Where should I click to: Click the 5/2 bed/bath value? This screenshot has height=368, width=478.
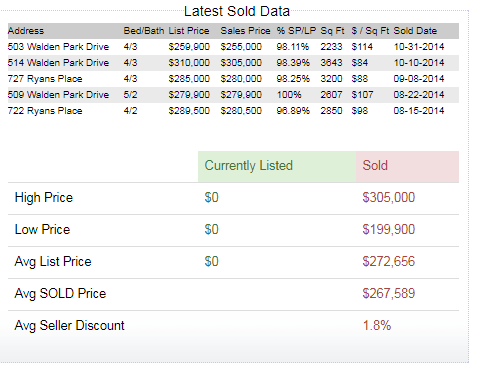coord(130,95)
